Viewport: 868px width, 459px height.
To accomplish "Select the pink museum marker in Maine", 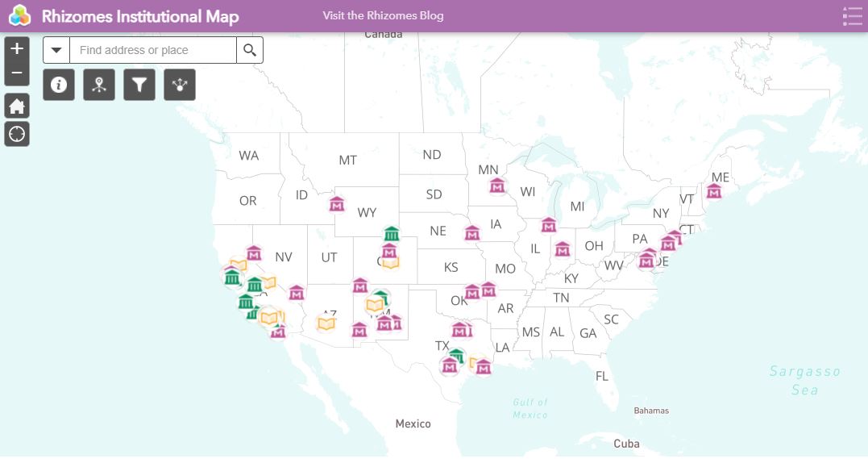I will click(x=713, y=192).
